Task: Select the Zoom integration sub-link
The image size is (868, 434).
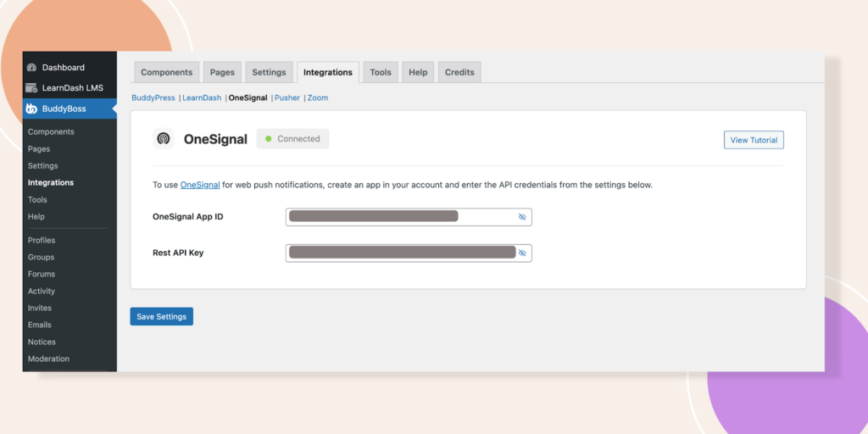Action: point(318,98)
